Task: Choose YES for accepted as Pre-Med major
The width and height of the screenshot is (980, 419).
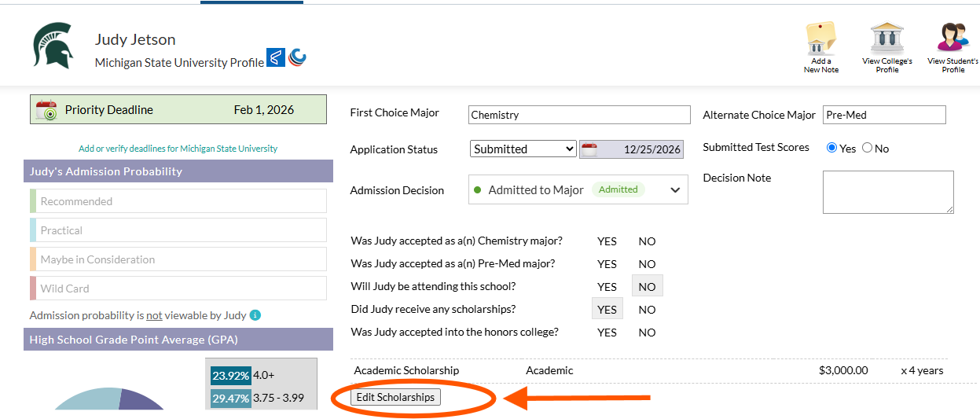Action: pyautogui.click(x=607, y=264)
